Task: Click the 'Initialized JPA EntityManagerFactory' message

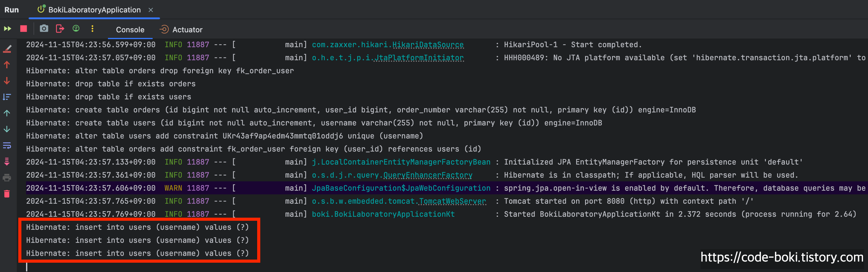Action: pos(653,162)
